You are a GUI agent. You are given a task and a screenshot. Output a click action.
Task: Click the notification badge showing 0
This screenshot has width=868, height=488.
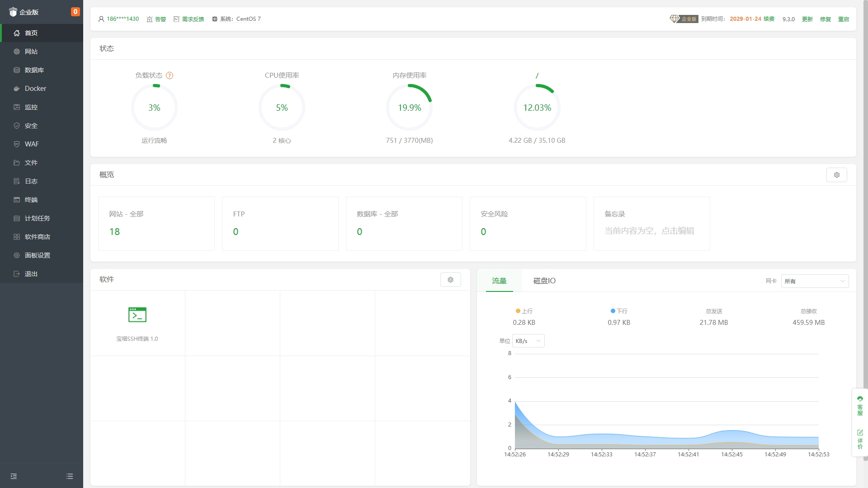(x=75, y=12)
